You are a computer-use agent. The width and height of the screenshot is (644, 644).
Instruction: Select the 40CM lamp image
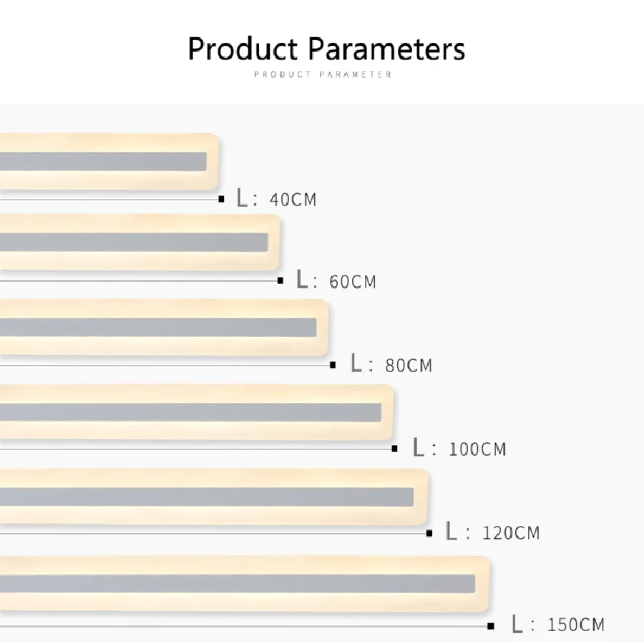point(107,161)
